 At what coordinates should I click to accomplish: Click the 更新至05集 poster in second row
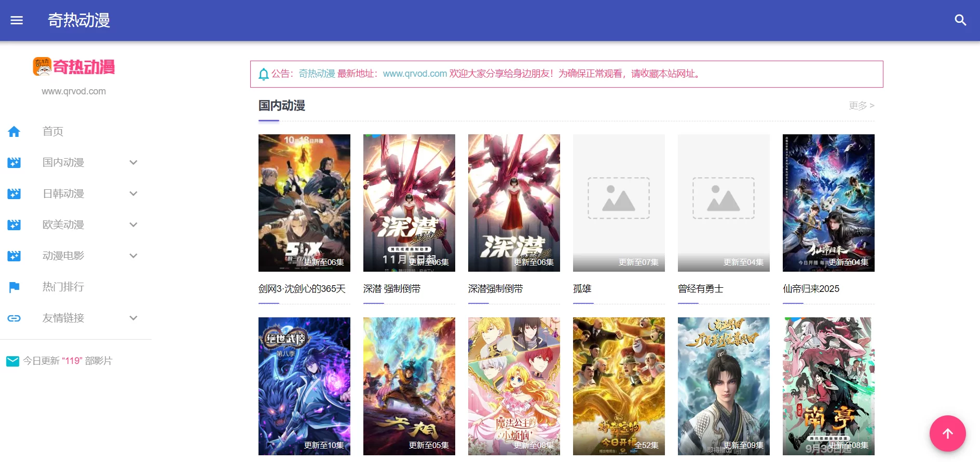[409, 386]
